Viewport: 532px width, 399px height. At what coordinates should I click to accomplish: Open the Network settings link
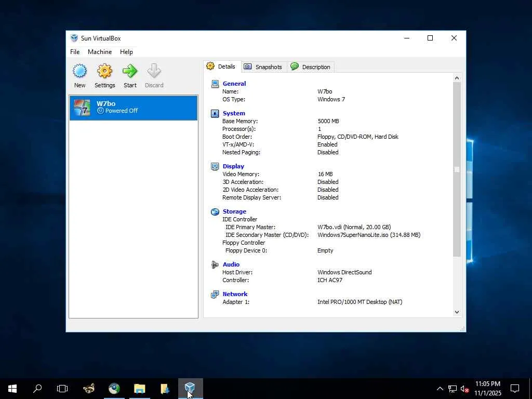coord(235,294)
